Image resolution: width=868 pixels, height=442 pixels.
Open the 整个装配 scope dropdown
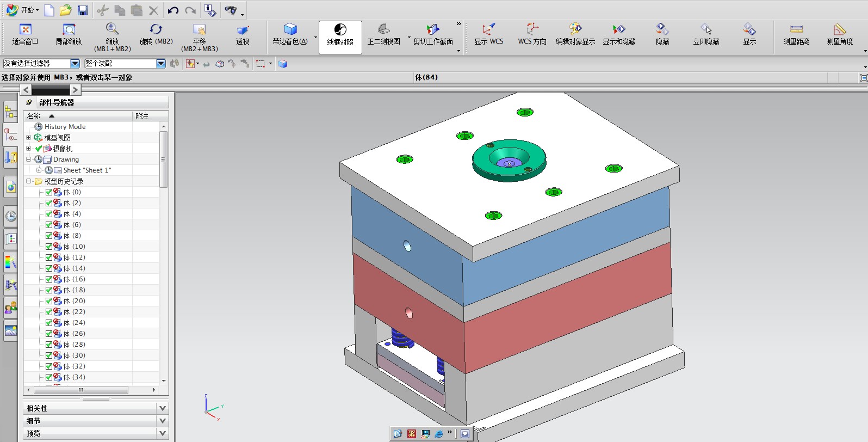click(x=161, y=64)
